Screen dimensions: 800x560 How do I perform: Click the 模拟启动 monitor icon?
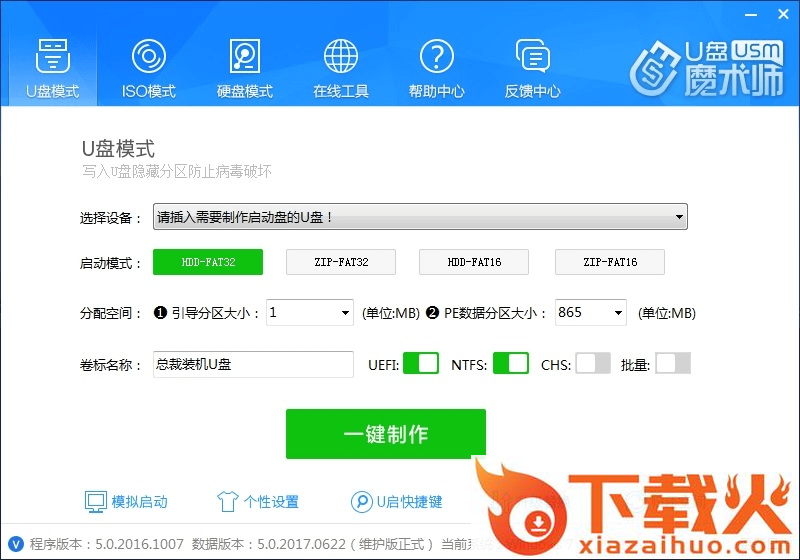point(95,502)
